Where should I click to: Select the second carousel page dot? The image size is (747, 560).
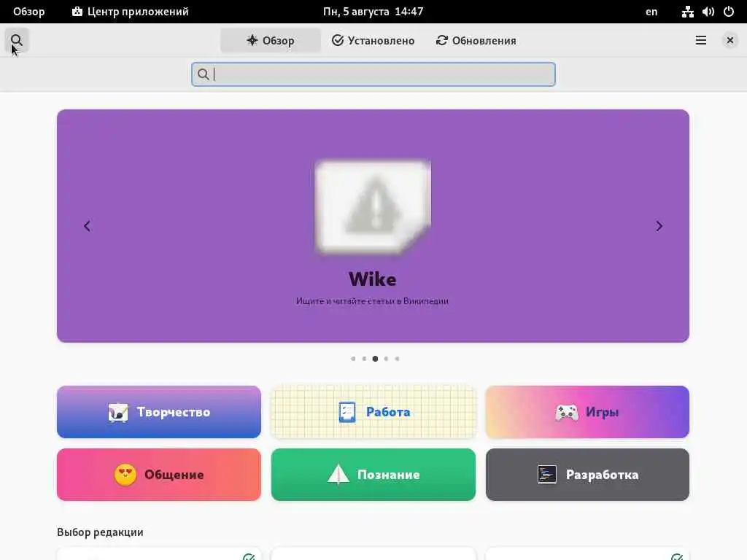pyautogui.click(x=364, y=359)
